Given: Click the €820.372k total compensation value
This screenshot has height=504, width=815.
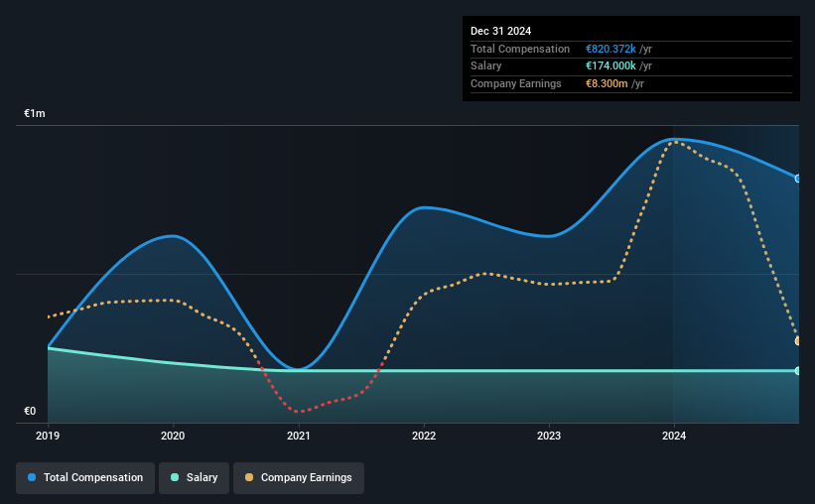Looking at the screenshot, I should (x=611, y=49).
